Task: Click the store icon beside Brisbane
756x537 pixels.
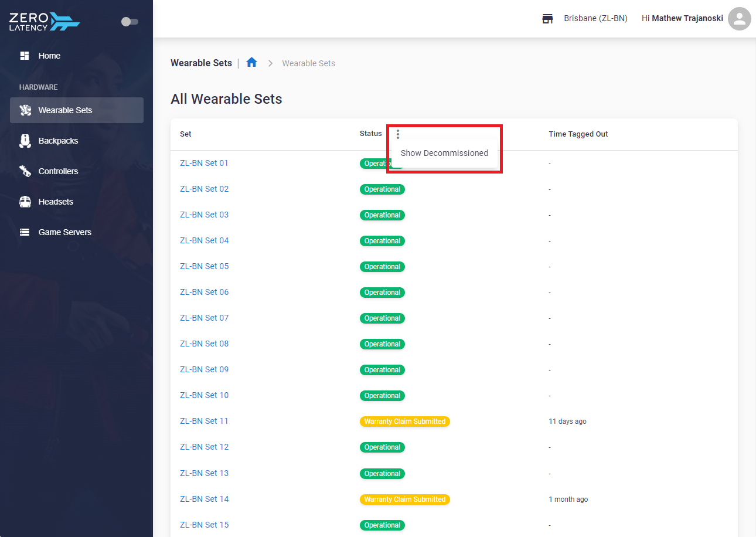Action: (x=547, y=19)
